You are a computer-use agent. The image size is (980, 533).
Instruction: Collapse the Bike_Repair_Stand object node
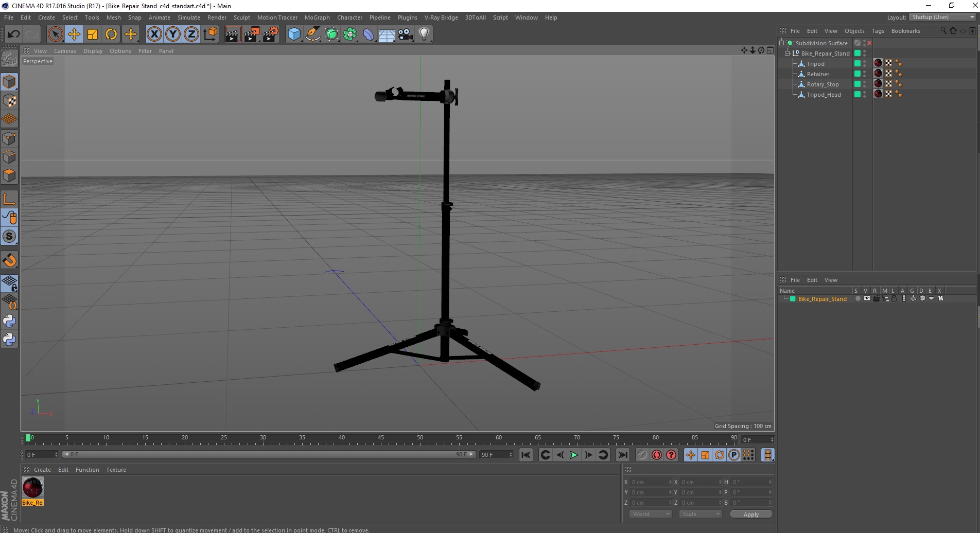pyautogui.click(x=787, y=53)
